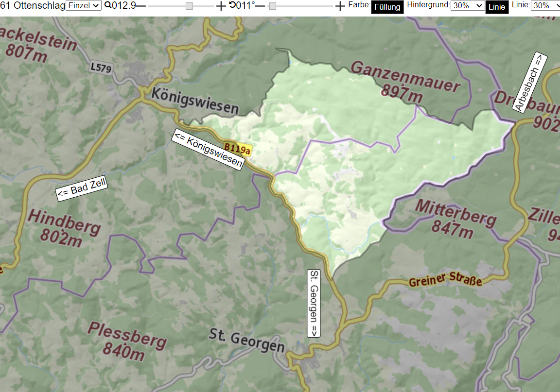The width and height of the screenshot is (560, 392).
Task: Open the Hintergrund opacity dropdown
Action: [x=468, y=5]
